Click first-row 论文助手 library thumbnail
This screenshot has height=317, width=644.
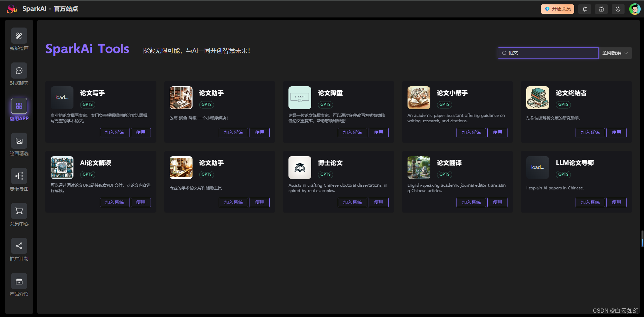click(181, 98)
